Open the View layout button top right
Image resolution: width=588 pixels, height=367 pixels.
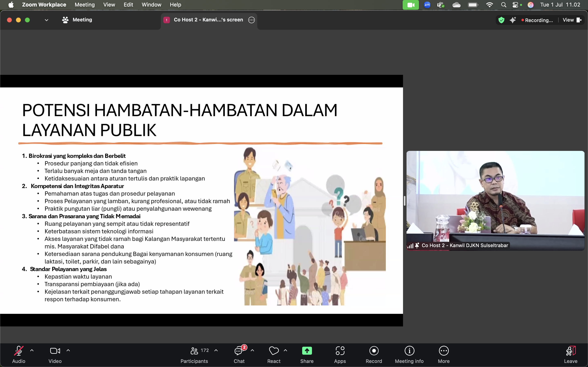point(572,20)
